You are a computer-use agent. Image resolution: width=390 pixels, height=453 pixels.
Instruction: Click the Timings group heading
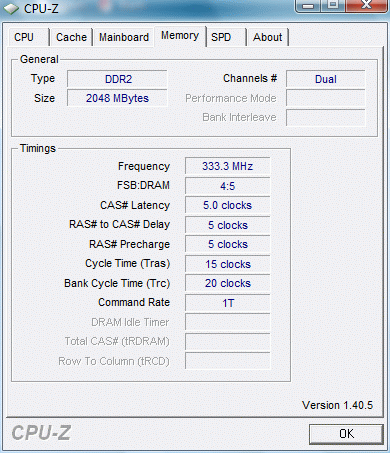[38, 148]
